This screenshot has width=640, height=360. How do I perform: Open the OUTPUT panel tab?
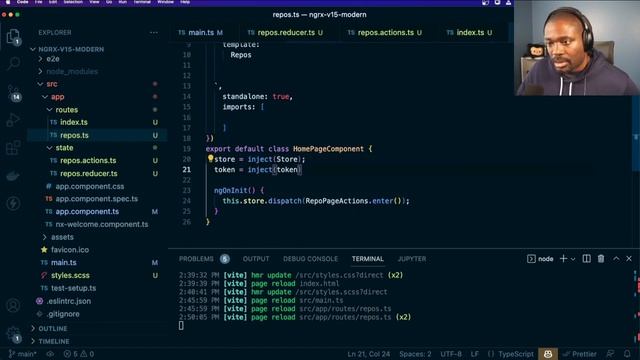pos(256,259)
